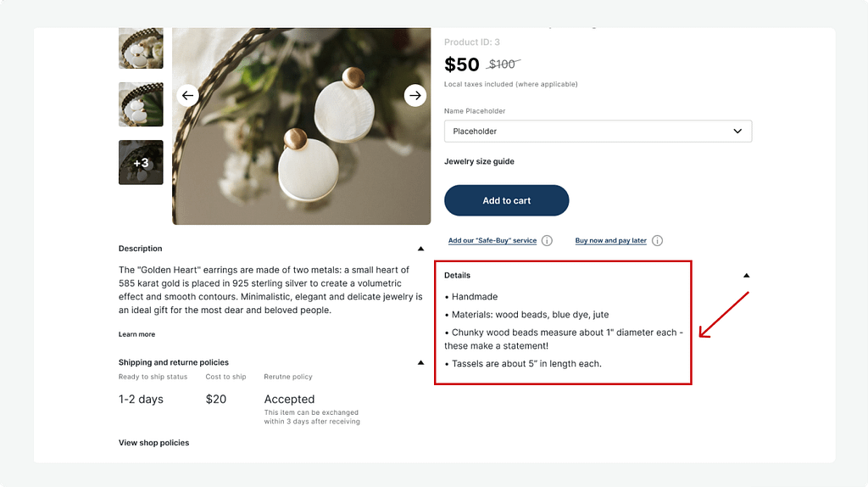Open Safe-Buy service info icon
868x487 pixels.
coord(547,241)
